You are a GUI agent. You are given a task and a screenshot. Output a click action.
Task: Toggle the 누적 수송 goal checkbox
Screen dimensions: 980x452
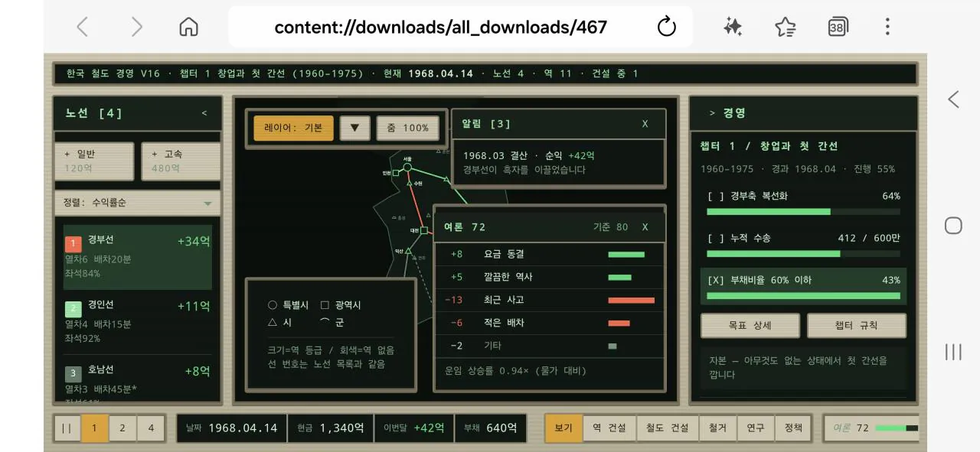coord(715,238)
